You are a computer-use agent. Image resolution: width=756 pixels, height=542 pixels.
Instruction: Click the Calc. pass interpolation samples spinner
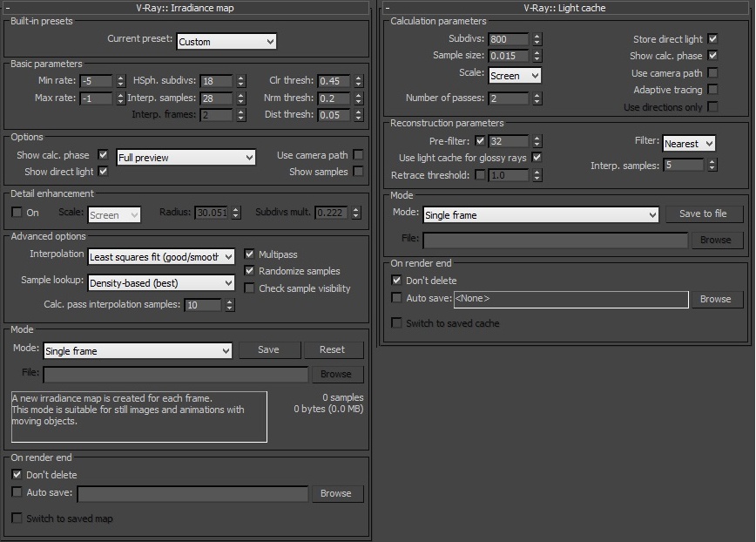(230, 305)
